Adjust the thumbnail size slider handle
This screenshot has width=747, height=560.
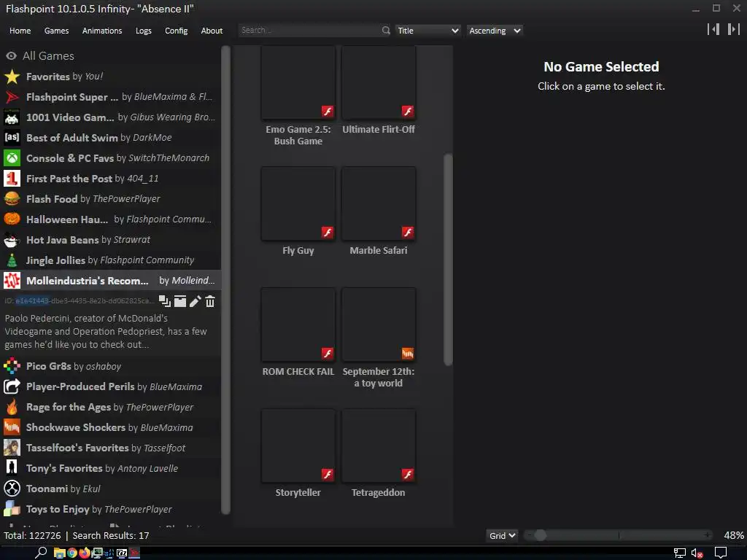click(540, 535)
